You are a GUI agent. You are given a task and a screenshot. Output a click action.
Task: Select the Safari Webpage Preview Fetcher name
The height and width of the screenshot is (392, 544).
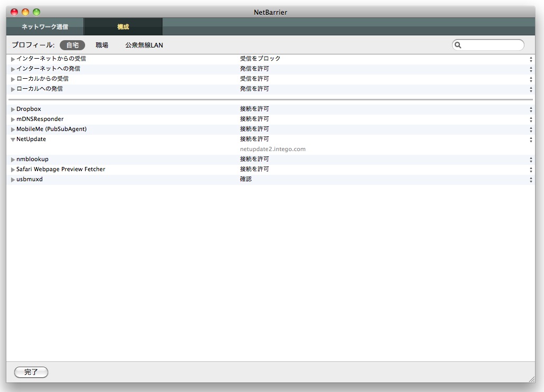click(x=61, y=169)
